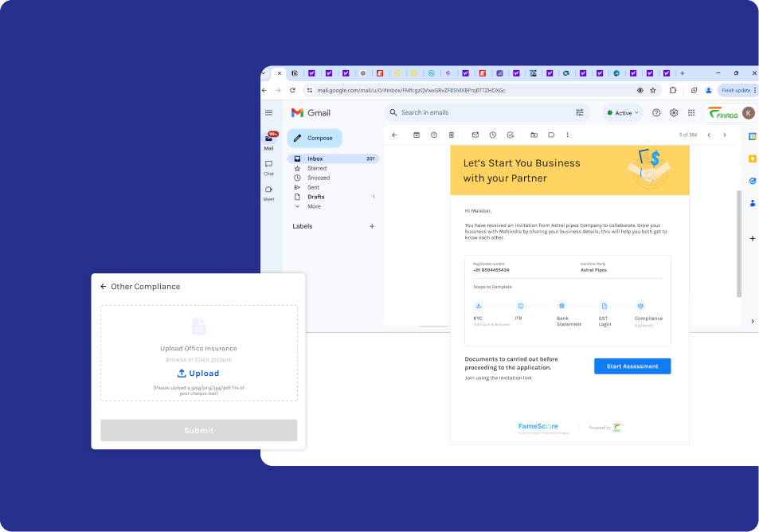
Task: Show search options filter in search bar
Action: 580,113
